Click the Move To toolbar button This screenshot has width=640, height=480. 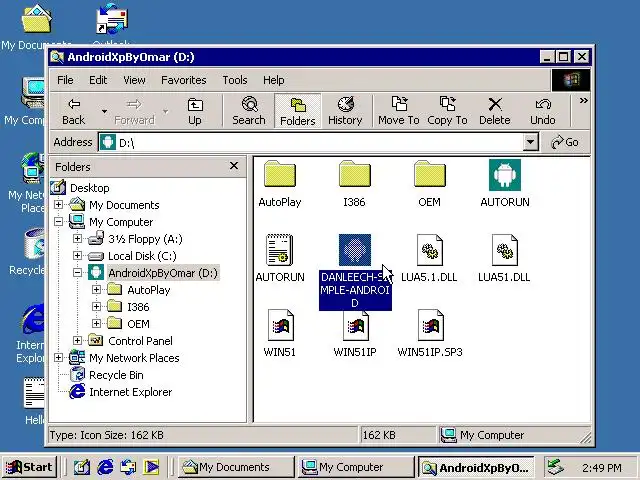click(x=398, y=111)
